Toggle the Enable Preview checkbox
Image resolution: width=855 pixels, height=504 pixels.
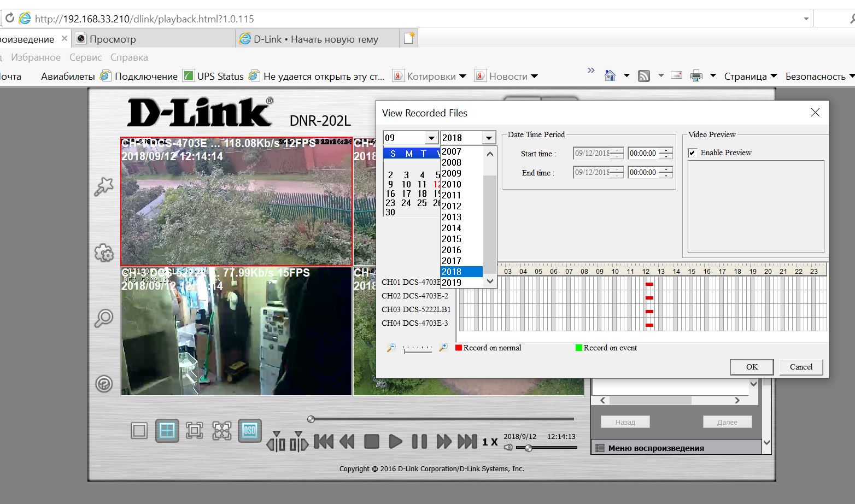pos(693,153)
